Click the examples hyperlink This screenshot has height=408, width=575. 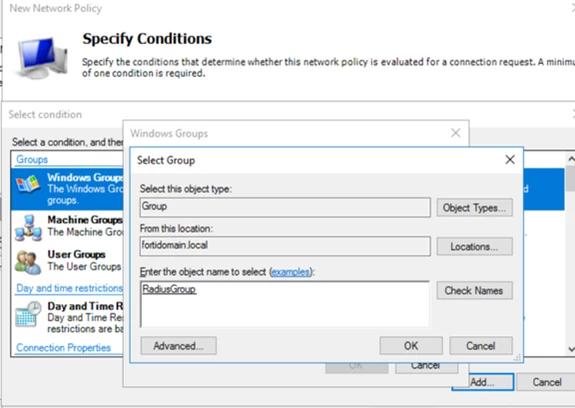coord(290,272)
